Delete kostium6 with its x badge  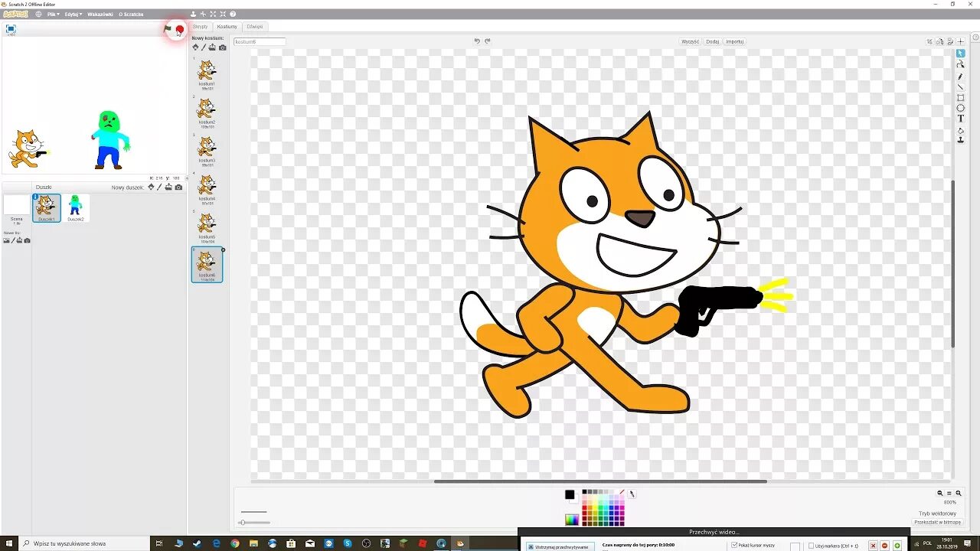point(223,249)
